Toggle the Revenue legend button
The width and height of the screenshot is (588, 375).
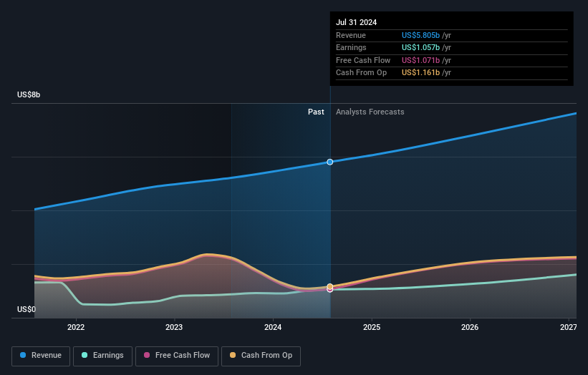point(41,356)
